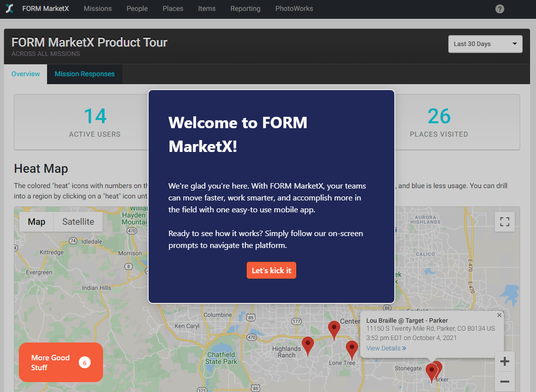
Task: Open the PhotoWorks menu
Action: click(x=294, y=8)
